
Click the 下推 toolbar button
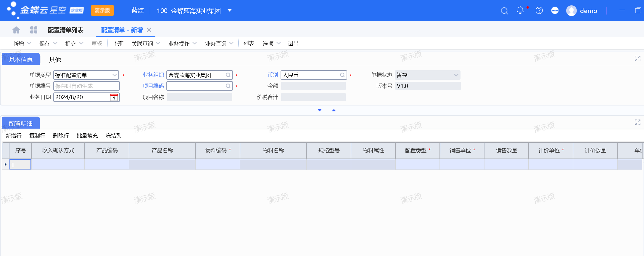point(118,43)
